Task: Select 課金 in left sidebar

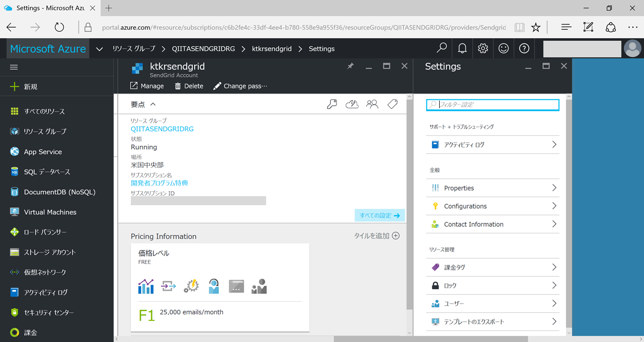Action: [57, 332]
